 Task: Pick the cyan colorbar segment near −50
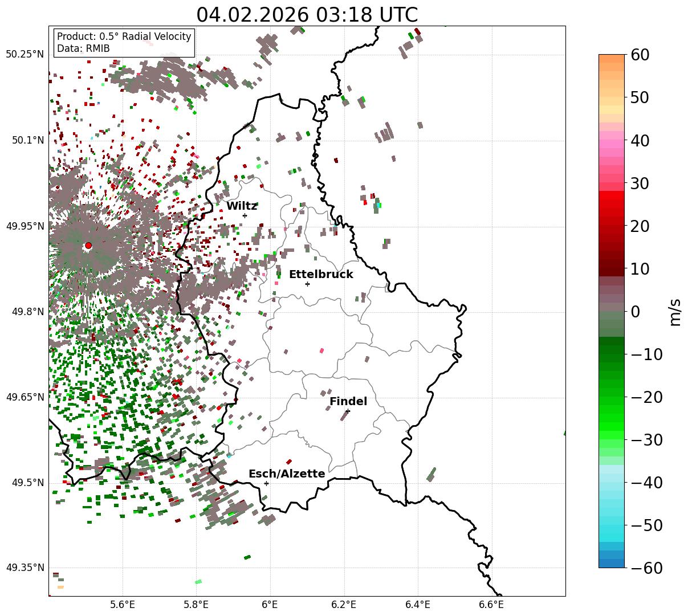click(612, 525)
